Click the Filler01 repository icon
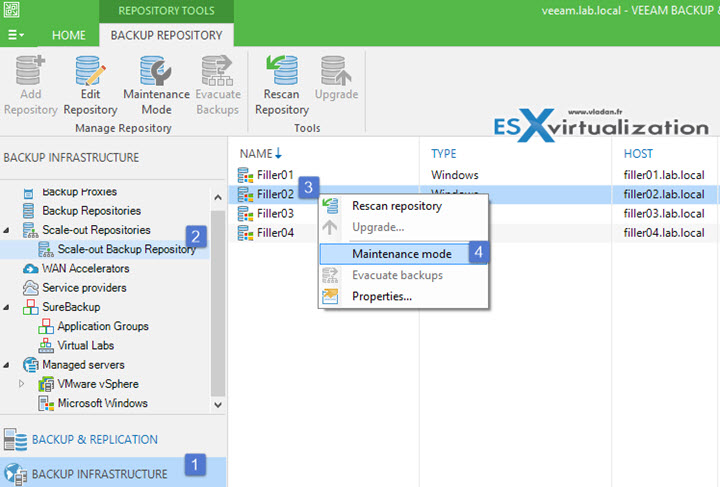The width and height of the screenshot is (720, 487). (x=246, y=175)
